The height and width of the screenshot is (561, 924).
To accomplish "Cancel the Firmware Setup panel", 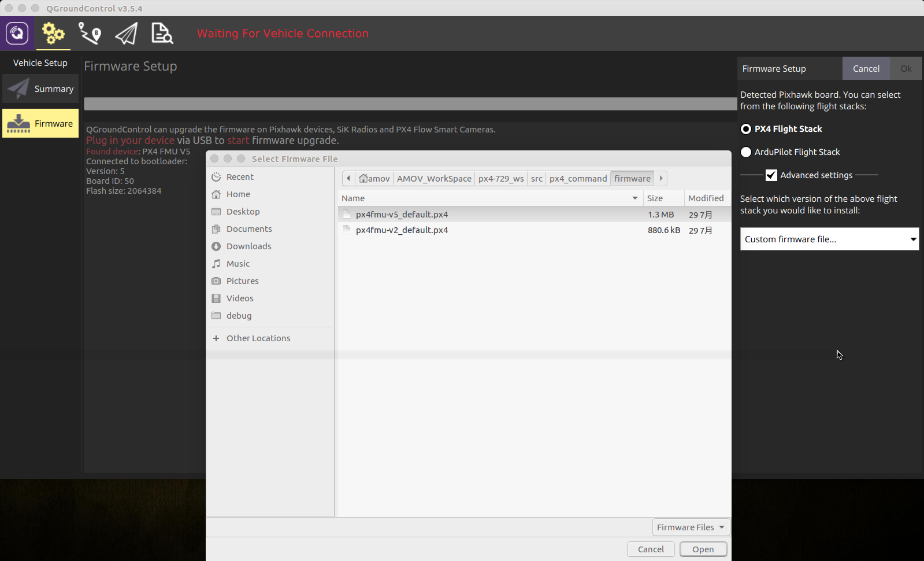I will pos(866,68).
